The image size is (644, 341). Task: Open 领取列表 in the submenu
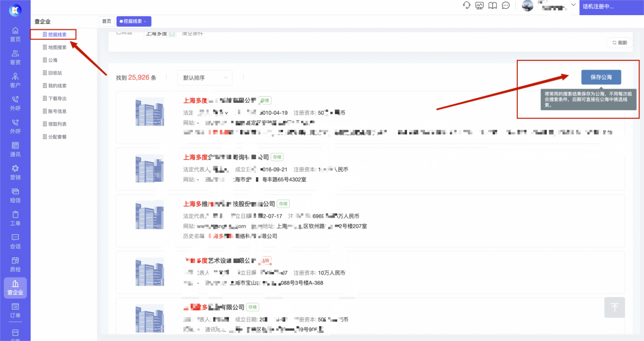point(54,124)
